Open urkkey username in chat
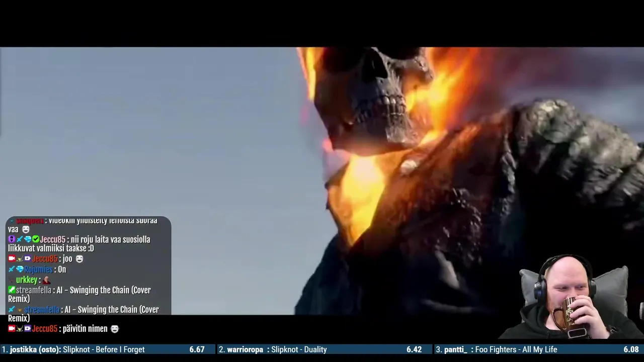This screenshot has width=644, height=362. coord(27,280)
